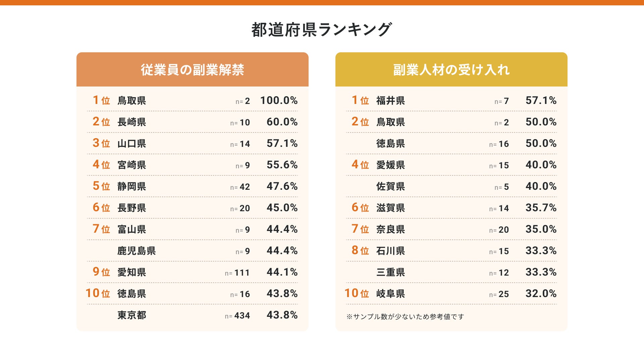
Task: Click the 静岡県 prefecture name
Action: [x=131, y=186]
